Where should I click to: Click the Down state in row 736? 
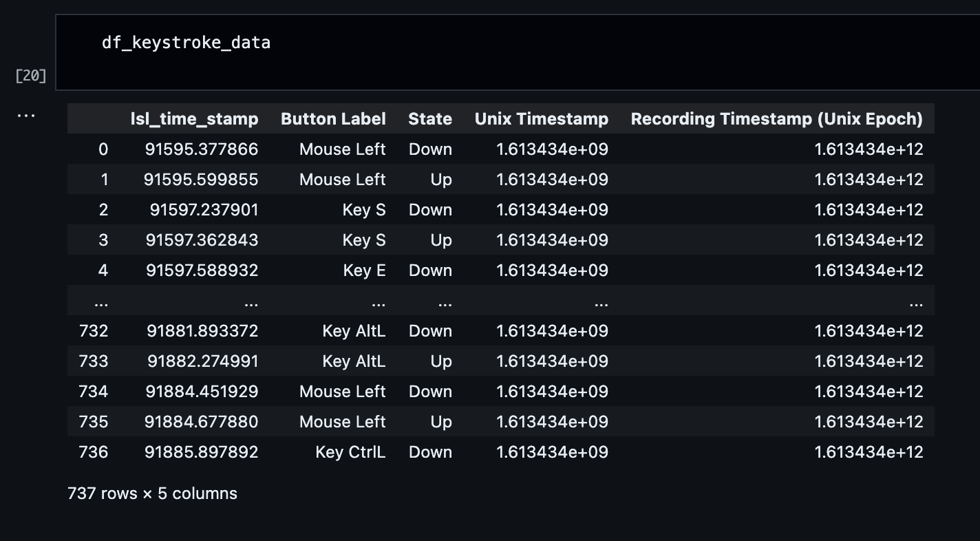click(x=430, y=452)
